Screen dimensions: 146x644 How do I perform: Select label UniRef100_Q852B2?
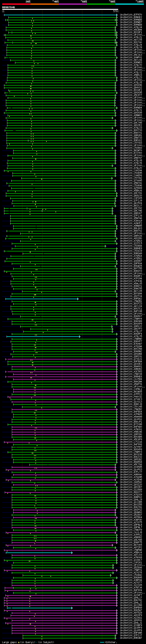[131, 459]
